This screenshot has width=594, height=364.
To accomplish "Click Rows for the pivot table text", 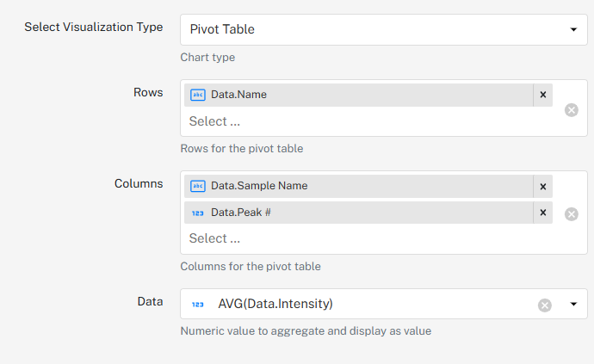I will (x=242, y=149).
